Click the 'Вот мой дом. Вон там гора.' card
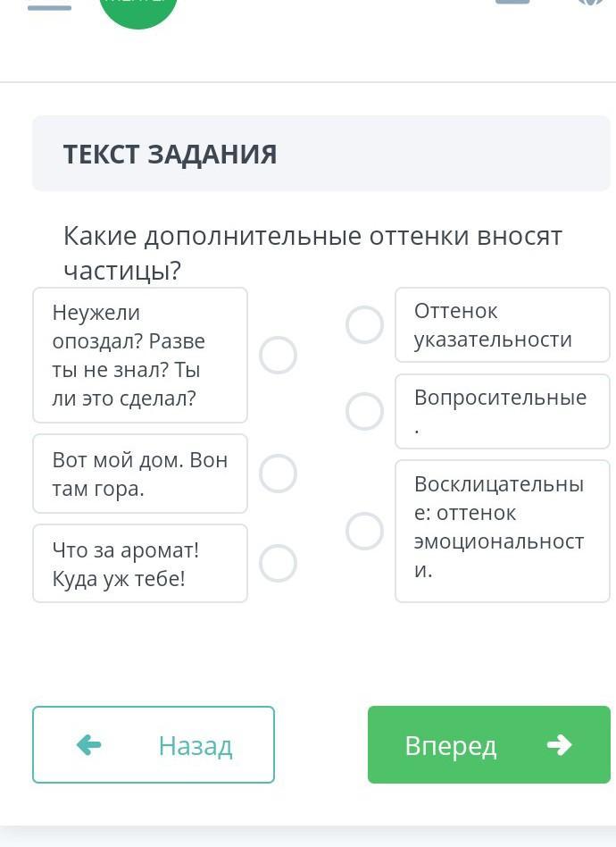Viewport: 616px width, 847px height. pyautogui.click(x=140, y=474)
